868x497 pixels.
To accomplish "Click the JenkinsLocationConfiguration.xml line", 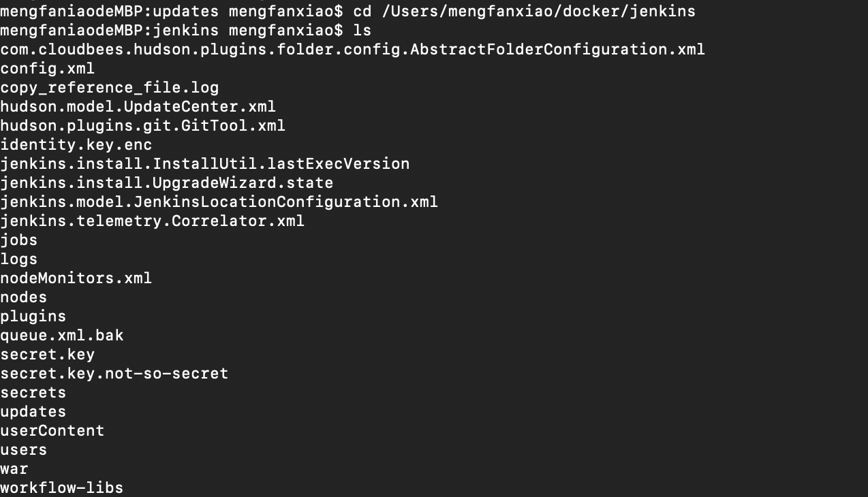I will [x=219, y=202].
